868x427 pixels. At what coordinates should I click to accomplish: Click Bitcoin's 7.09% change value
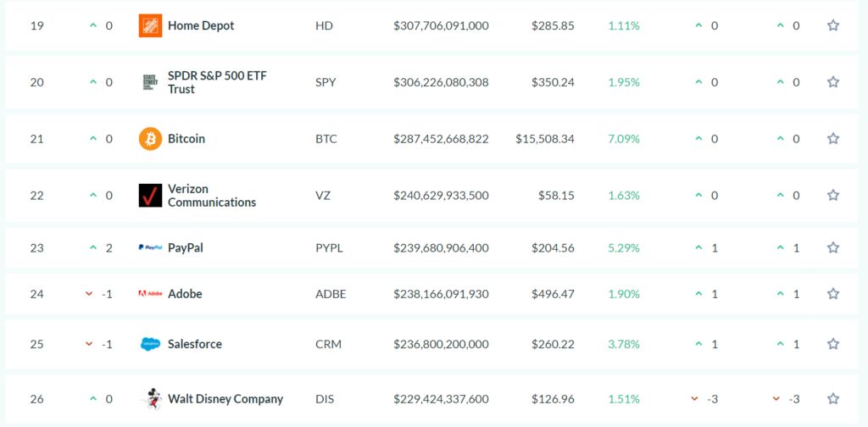pos(623,139)
